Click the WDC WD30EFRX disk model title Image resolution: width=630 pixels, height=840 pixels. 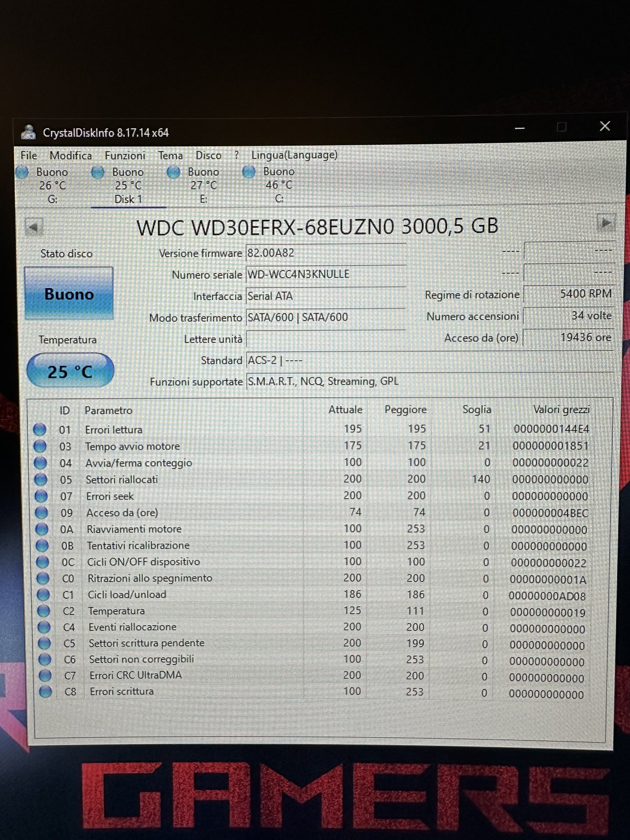click(317, 227)
